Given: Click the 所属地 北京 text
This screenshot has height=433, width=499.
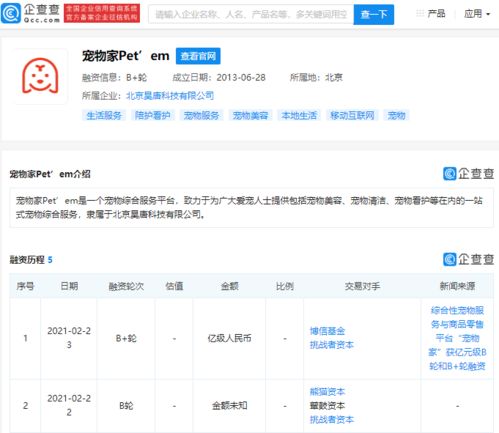Looking at the screenshot, I should click(x=316, y=78).
